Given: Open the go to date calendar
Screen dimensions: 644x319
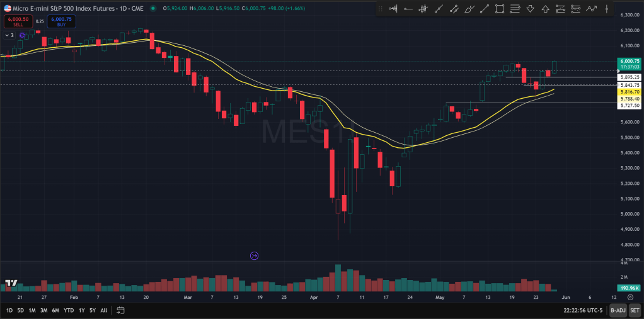Looking at the screenshot, I should click(120, 310).
